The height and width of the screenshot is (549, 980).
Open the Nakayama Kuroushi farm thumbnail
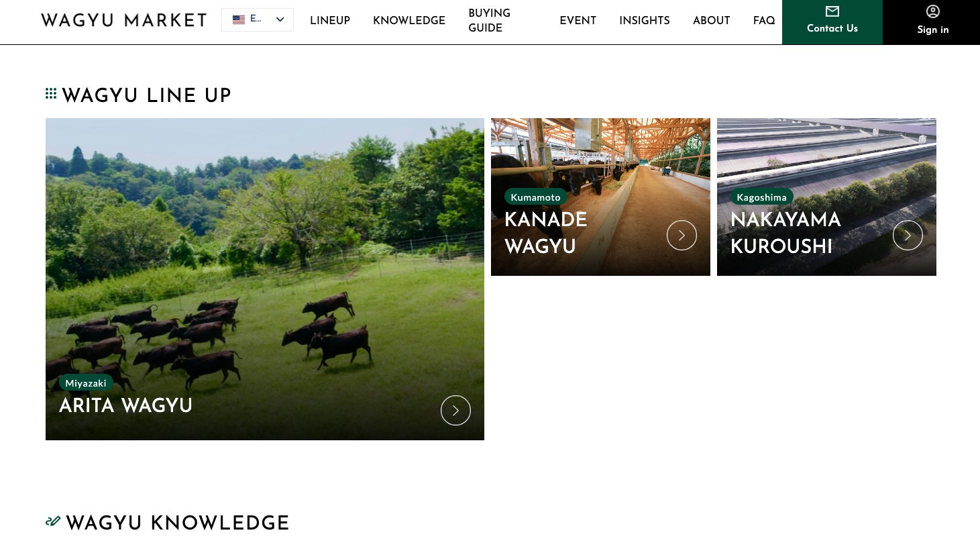pyautogui.click(x=826, y=197)
